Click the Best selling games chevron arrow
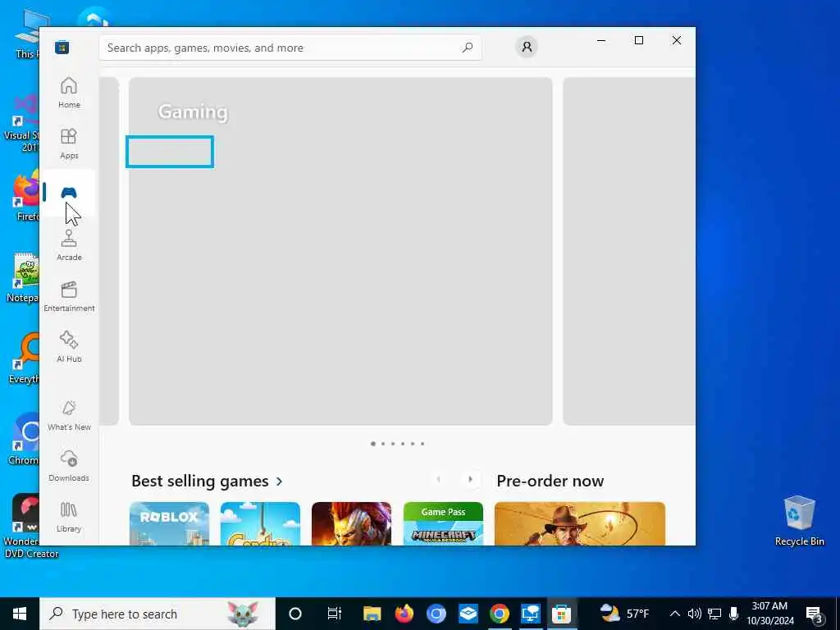Screen dimensions: 840x630 tap(279, 482)
